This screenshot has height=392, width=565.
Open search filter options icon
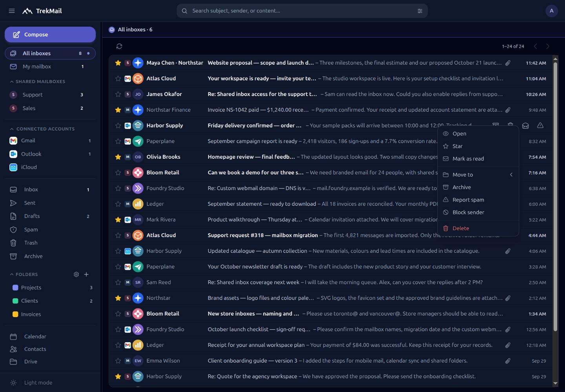pos(420,11)
